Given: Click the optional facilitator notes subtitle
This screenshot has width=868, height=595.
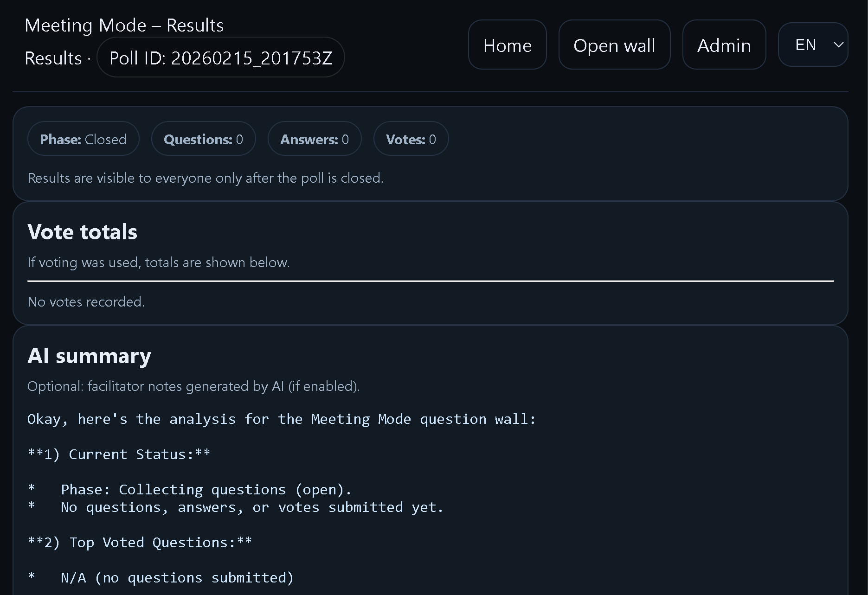Looking at the screenshot, I should click(x=193, y=386).
